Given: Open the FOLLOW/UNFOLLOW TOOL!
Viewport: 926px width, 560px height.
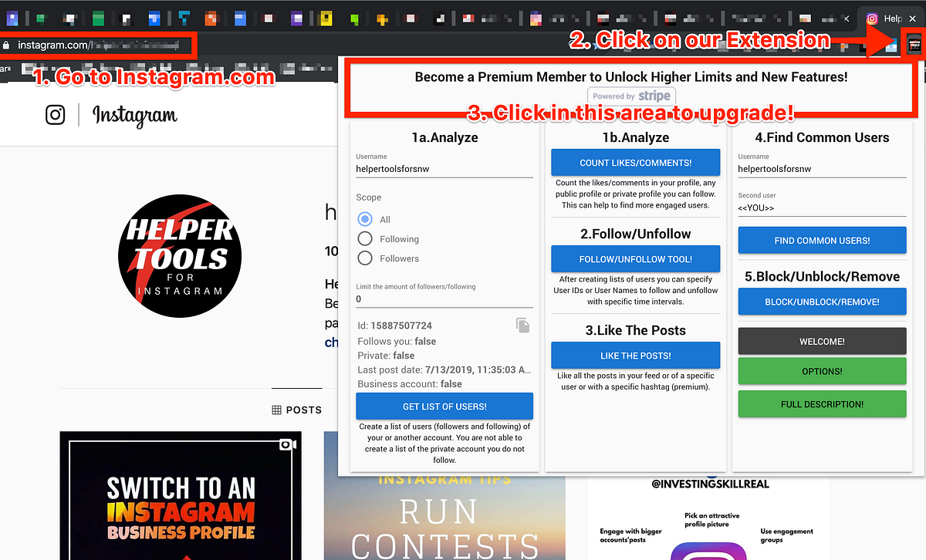Looking at the screenshot, I should point(635,258).
